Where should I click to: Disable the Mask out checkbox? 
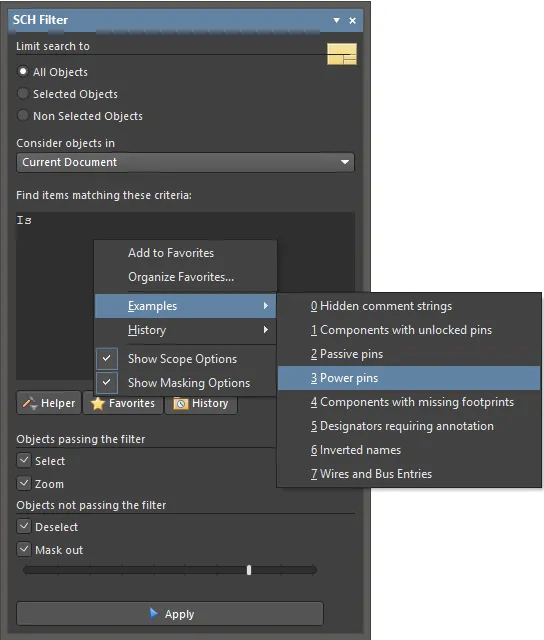point(24,549)
